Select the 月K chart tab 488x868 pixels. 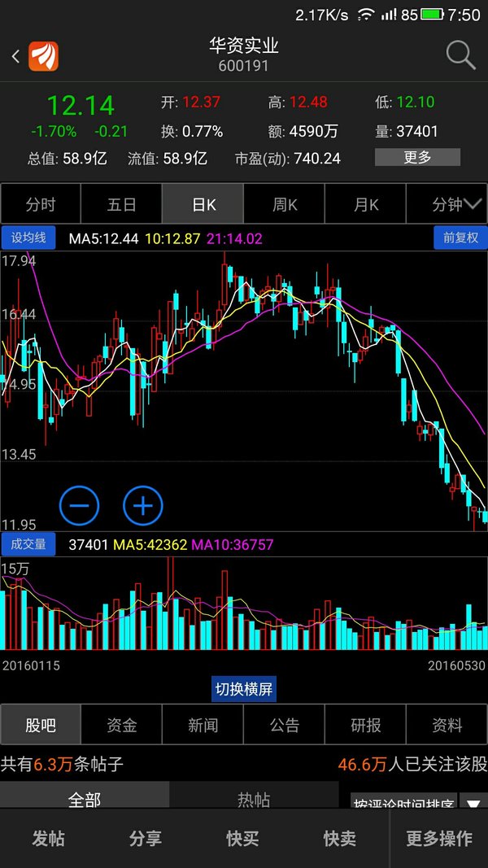click(366, 204)
